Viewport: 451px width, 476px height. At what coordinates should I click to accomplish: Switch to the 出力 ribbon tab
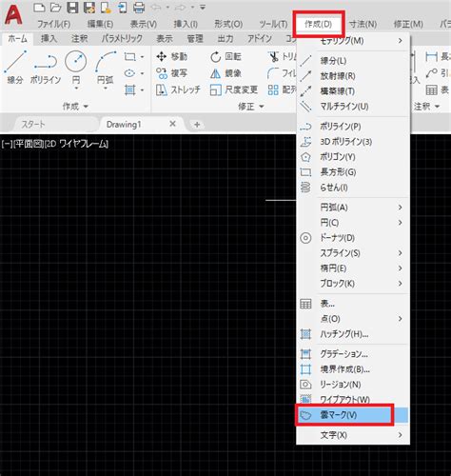click(x=225, y=39)
